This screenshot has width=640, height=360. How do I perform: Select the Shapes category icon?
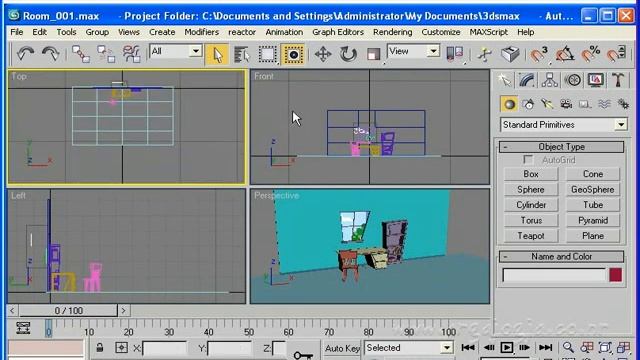click(x=528, y=104)
